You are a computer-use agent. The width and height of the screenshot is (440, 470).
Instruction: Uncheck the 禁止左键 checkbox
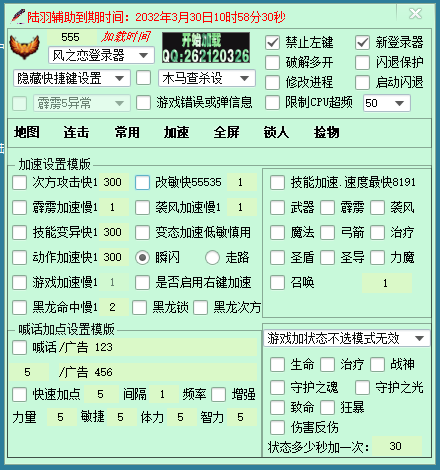[272, 43]
